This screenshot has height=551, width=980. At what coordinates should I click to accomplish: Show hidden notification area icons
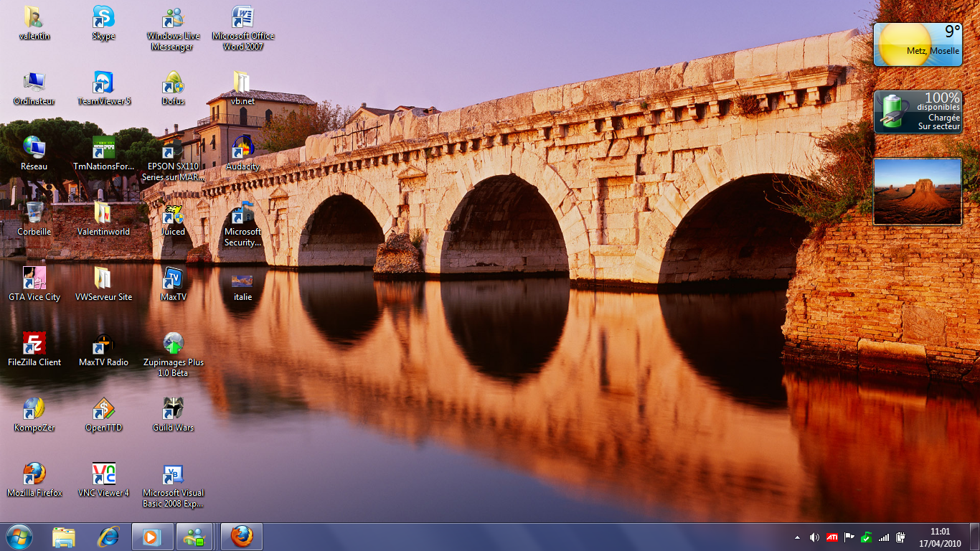coord(797,537)
